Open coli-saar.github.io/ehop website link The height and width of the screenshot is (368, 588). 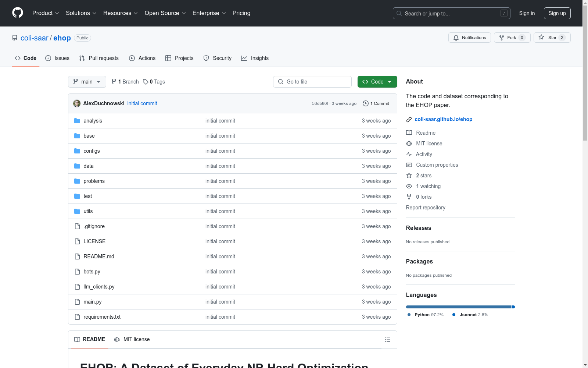pyautogui.click(x=443, y=119)
